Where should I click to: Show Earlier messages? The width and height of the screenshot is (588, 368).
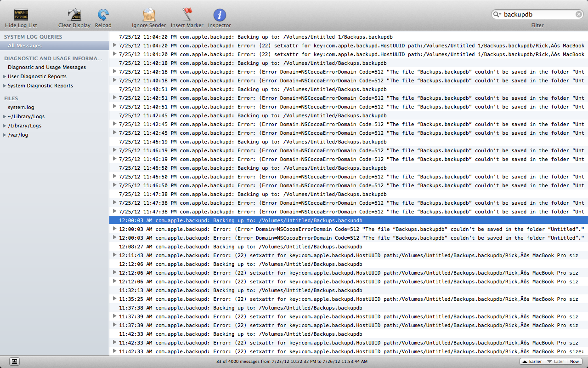531,362
